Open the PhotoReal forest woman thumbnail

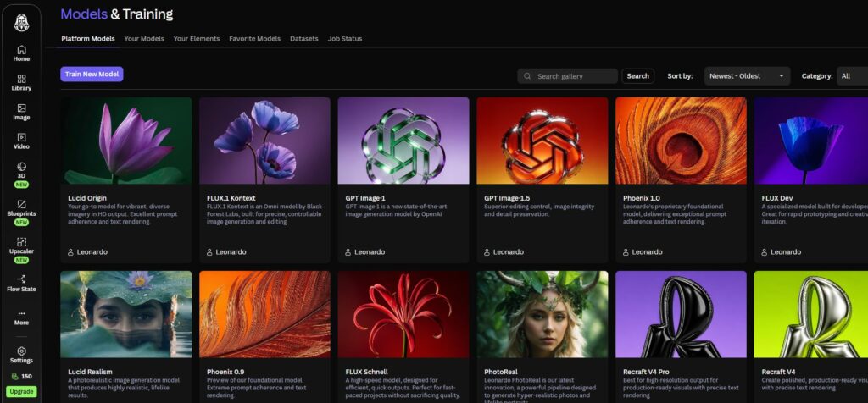coord(542,314)
